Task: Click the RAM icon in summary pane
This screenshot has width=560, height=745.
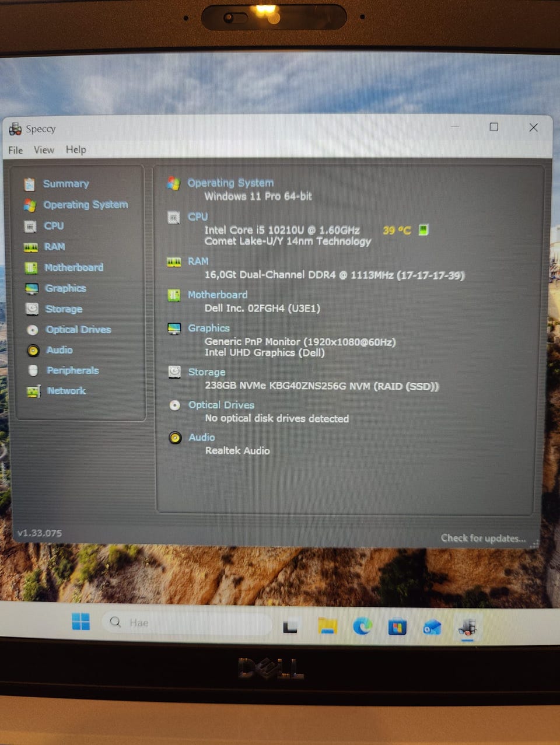Action: point(174,263)
